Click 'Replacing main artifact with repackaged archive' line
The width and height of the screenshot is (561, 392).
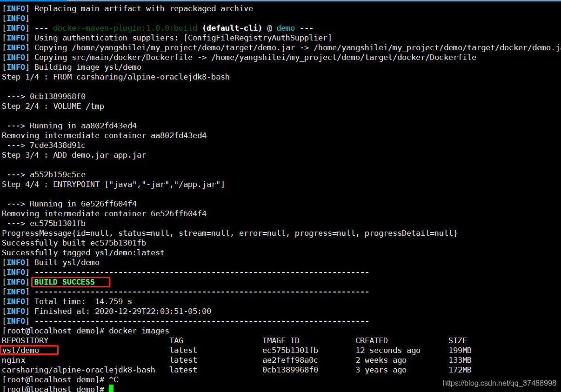[x=127, y=8]
